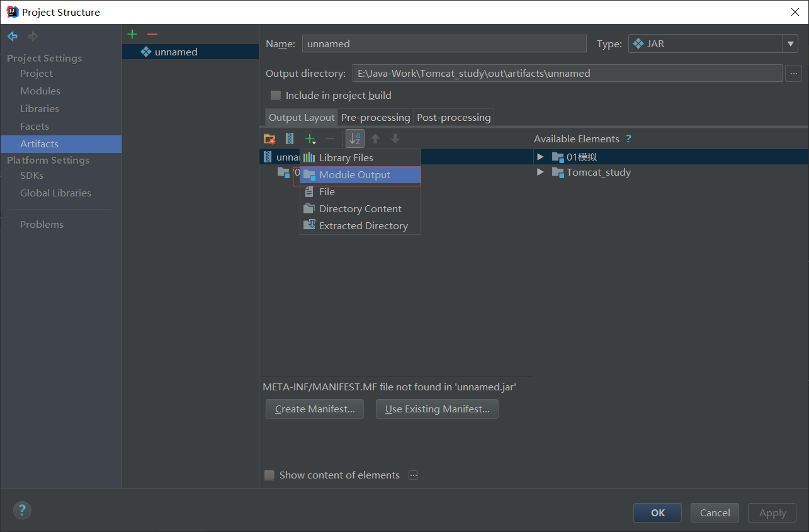
Task: Toggle Sort Elements by Names and Types
Action: pyautogui.click(x=355, y=139)
